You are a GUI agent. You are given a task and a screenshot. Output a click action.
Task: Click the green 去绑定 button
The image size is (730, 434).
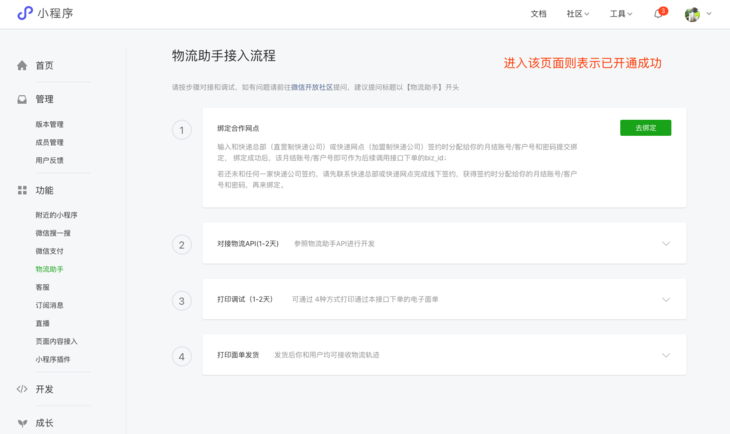pos(645,128)
